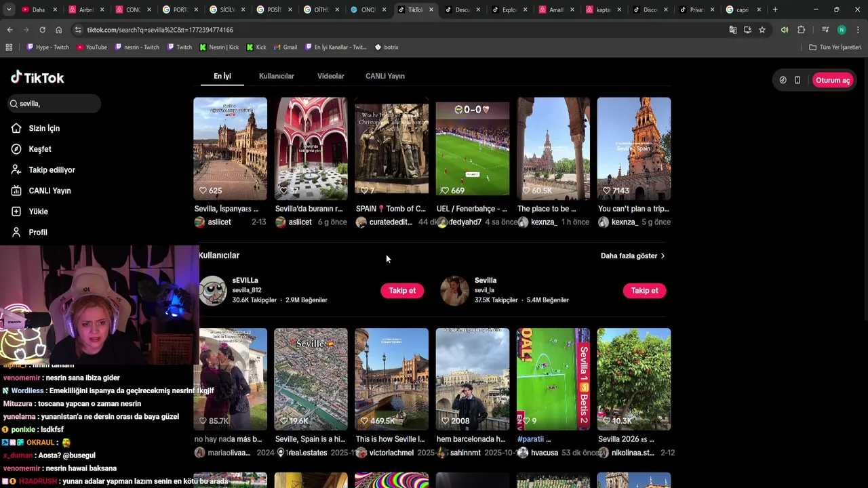
Task: Open YouTube bookmark
Action: pos(92,47)
